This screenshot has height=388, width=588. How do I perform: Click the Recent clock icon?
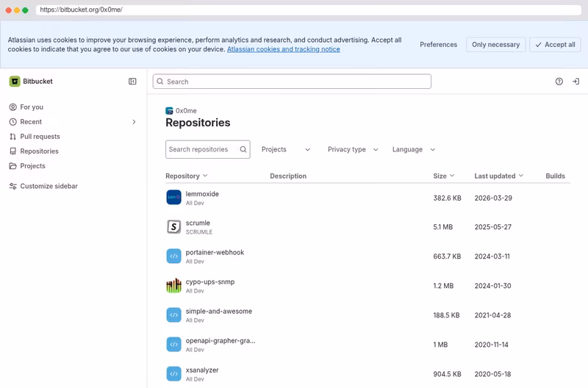click(12, 122)
